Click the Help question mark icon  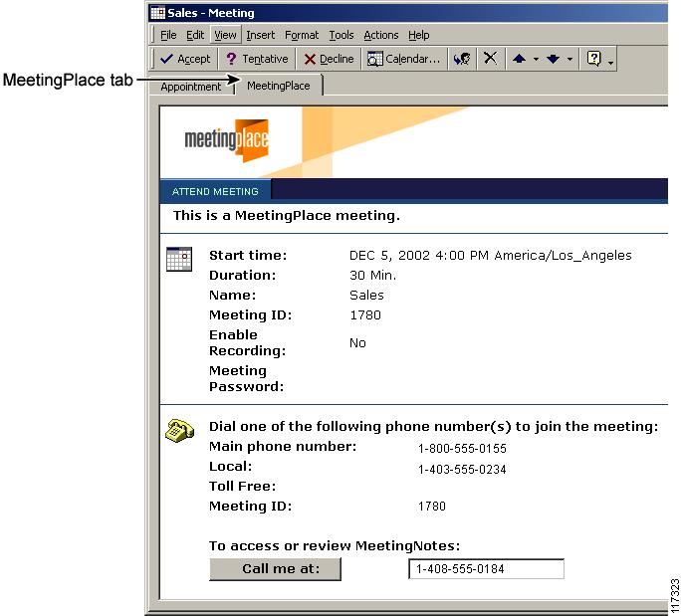click(593, 58)
